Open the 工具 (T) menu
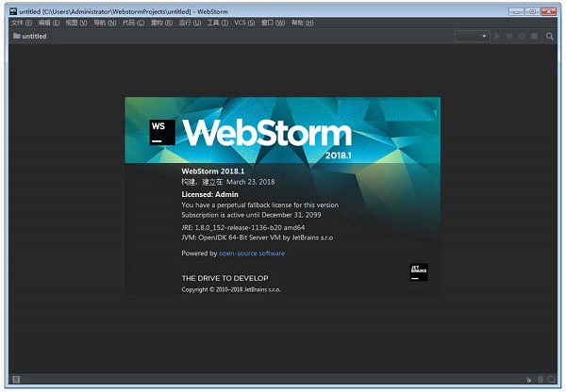The height and width of the screenshot is (392, 566). [x=218, y=23]
